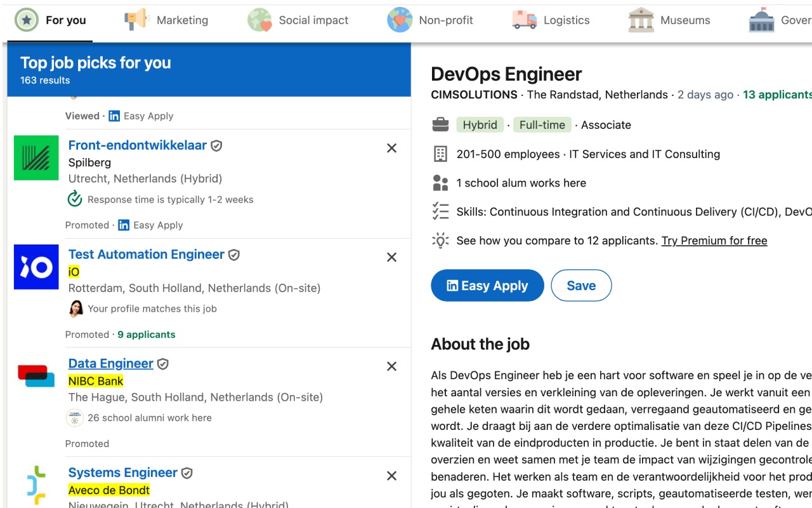The height and width of the screenshot is (508, 812).
Task: Go to the Non-profit tab
Action: pyautogui.click(x=431, y=20)
